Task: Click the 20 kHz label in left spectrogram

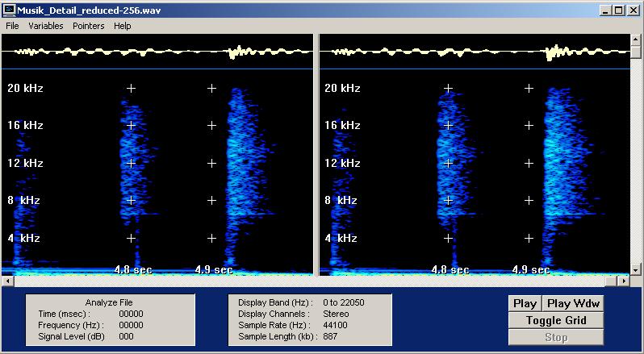Action: click(25, 88)
